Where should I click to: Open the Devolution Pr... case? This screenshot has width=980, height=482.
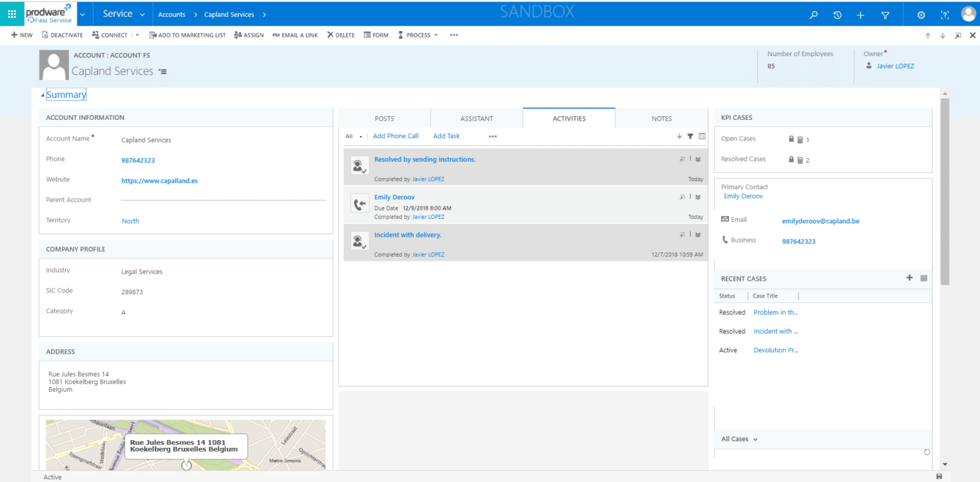click(x=776, y=350)
